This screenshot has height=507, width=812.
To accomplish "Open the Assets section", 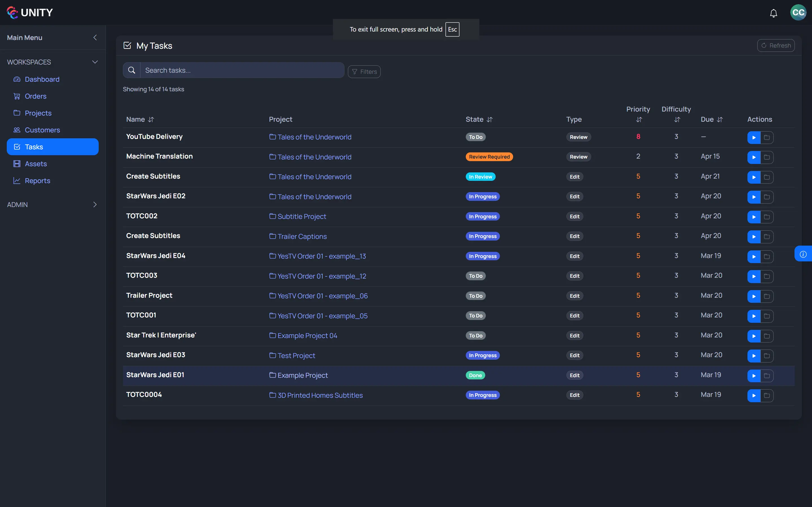I will click(36, 164).
